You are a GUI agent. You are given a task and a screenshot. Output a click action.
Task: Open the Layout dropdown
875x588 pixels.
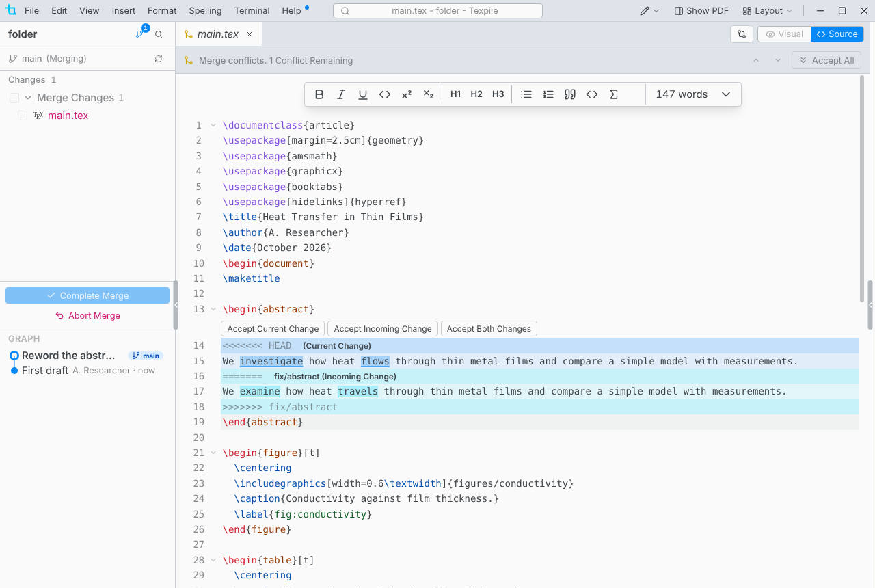point(768,11)
